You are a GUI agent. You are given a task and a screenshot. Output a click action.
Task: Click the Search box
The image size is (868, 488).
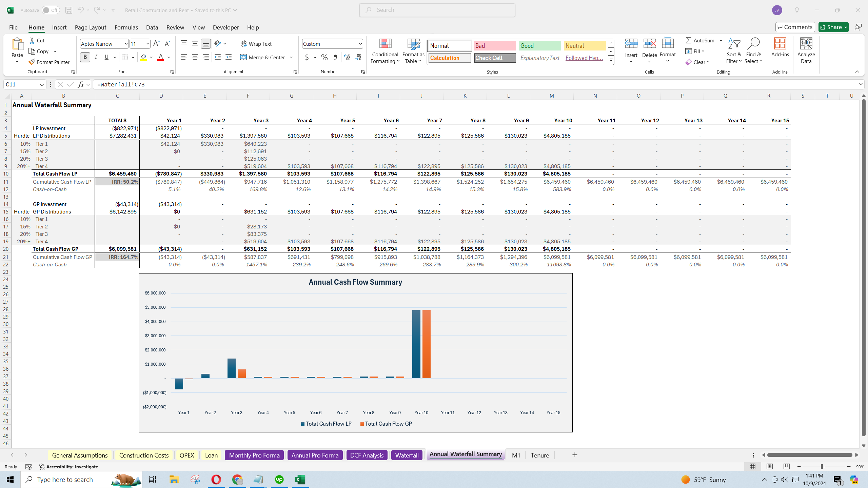tap(437, 10)
